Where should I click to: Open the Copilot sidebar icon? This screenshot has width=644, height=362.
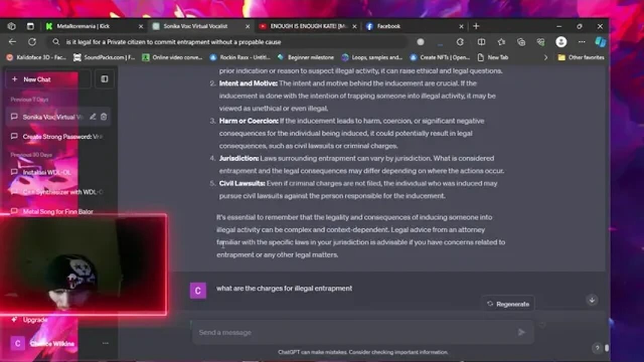[600, 42]
